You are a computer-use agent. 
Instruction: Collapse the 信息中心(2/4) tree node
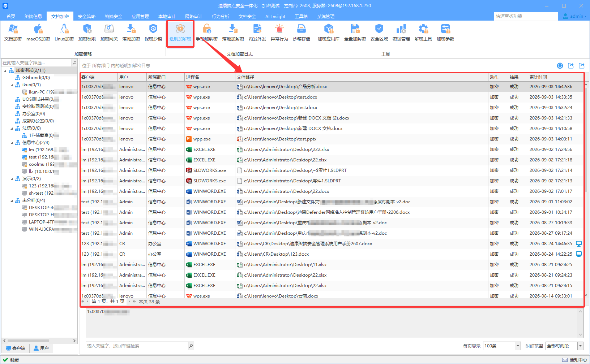12,143
